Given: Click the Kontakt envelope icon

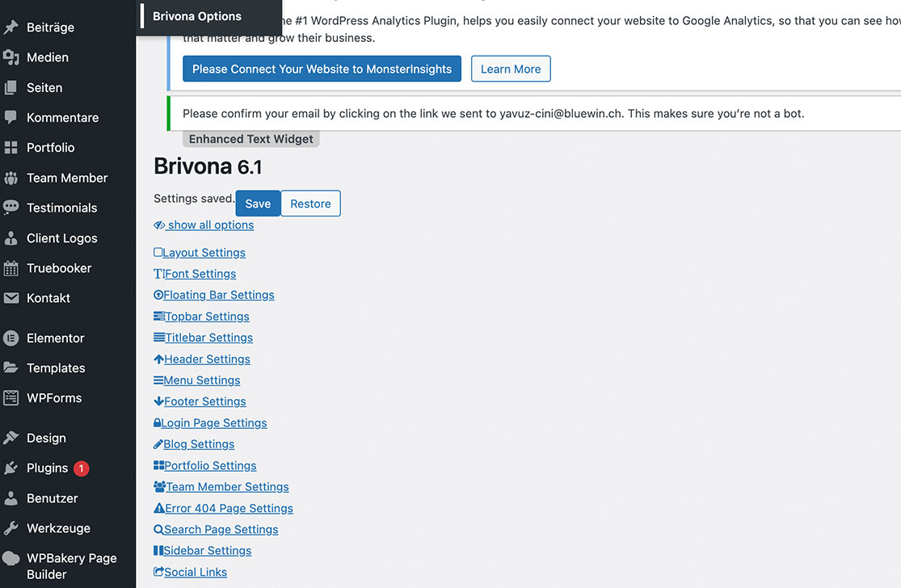Looking at the screenshot, I should 11,298.
